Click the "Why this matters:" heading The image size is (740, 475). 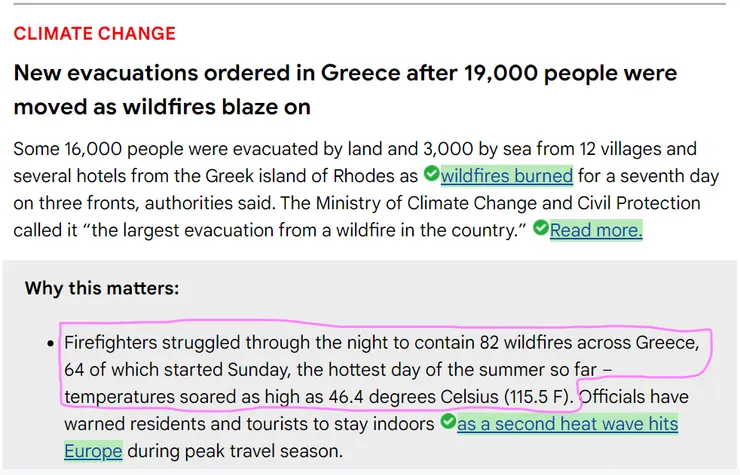[x=102, y=289]
